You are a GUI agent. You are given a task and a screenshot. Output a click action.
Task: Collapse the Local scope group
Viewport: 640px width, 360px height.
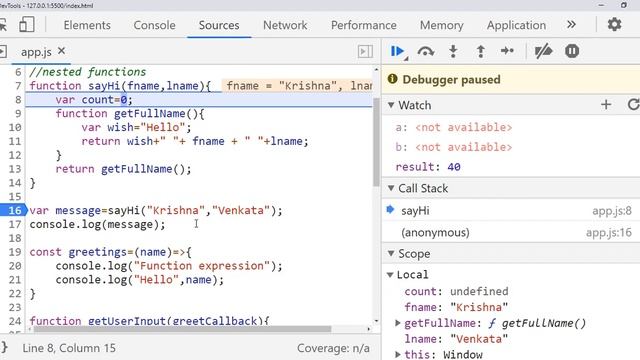pos(390,275)
